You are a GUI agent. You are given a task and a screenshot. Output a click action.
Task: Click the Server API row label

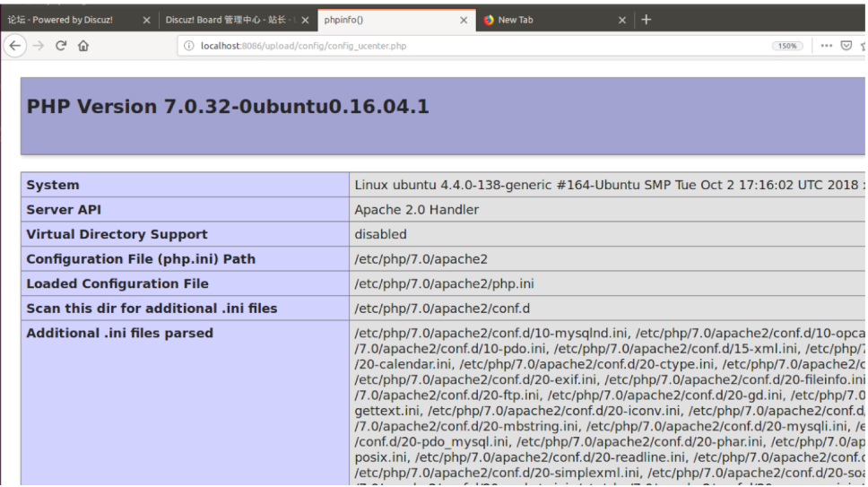pos(64,210)
